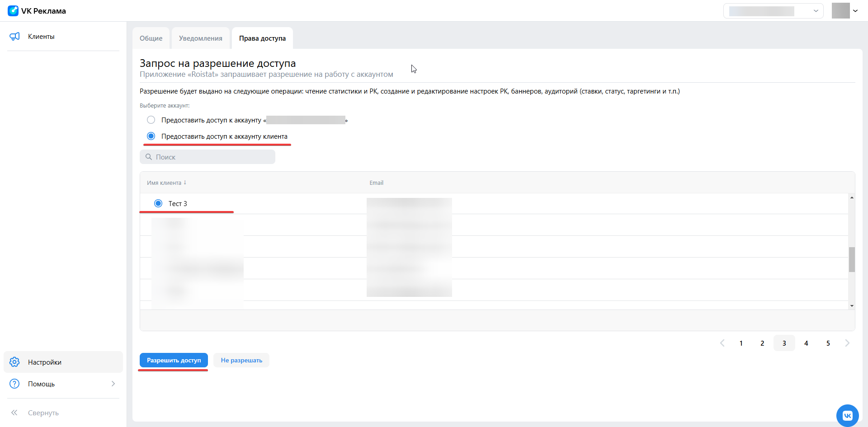Click the Разрешить доступ button
This screenshot has width=868, height=427.
174,360
